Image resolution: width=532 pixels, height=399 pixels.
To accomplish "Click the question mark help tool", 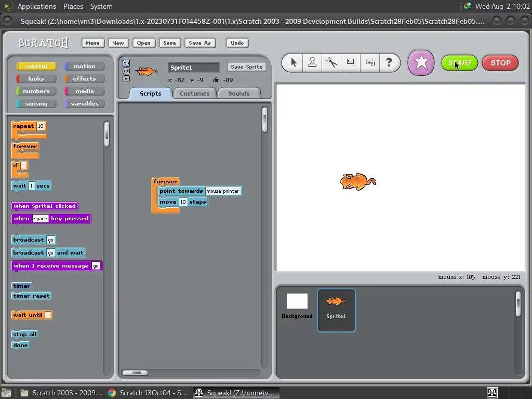I will click(389, 62).
